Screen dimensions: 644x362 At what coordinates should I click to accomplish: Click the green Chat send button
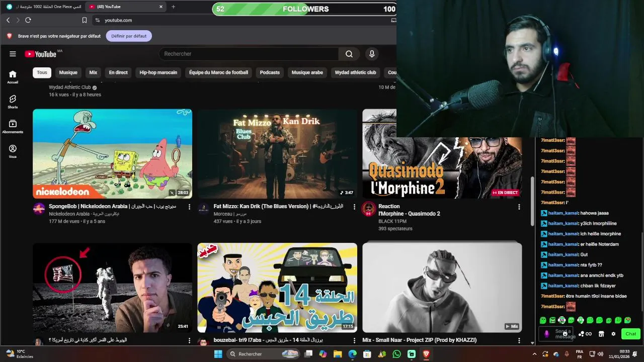click(630, 334)
